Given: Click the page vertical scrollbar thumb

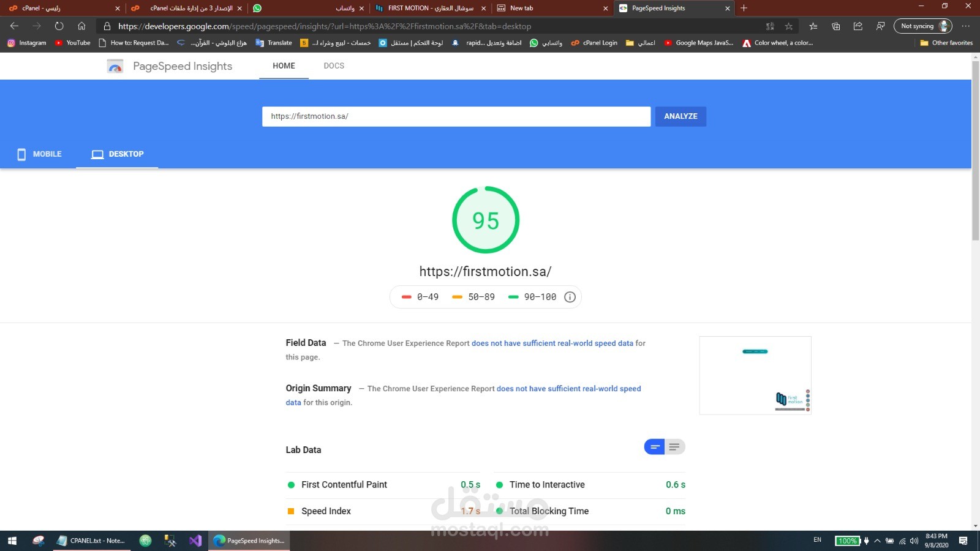Looking at the screenshot, I should click(976, 150).
